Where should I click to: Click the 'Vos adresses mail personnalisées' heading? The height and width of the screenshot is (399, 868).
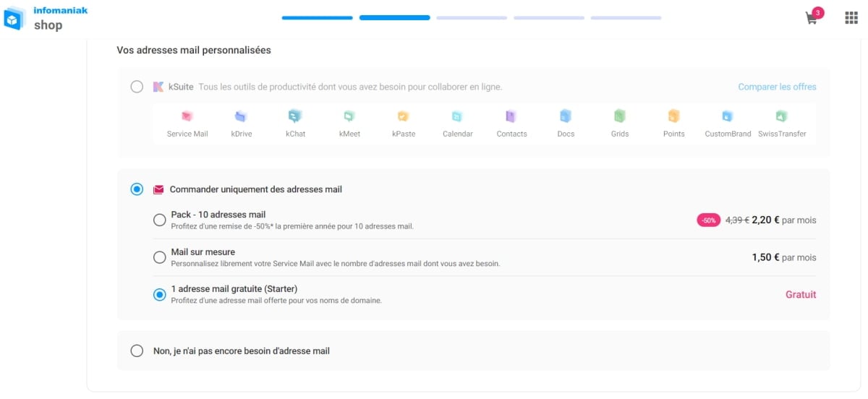[x=194, y=51]
